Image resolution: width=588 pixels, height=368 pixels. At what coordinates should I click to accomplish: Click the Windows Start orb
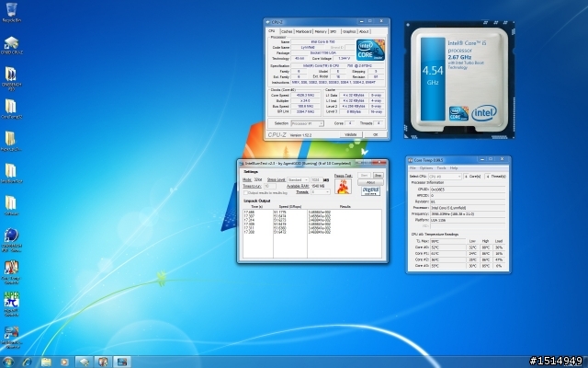[x=8, y=362]
